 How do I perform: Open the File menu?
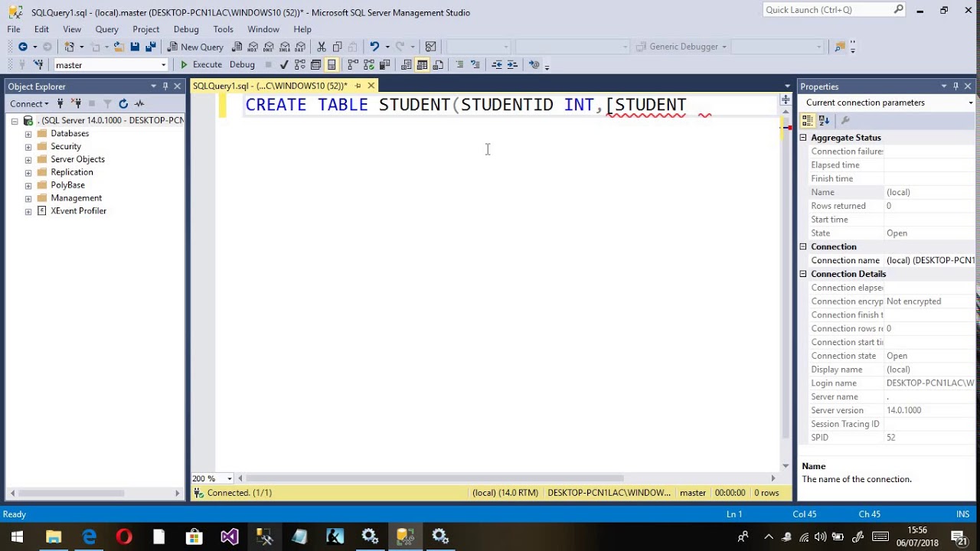[x=14, y=29]
